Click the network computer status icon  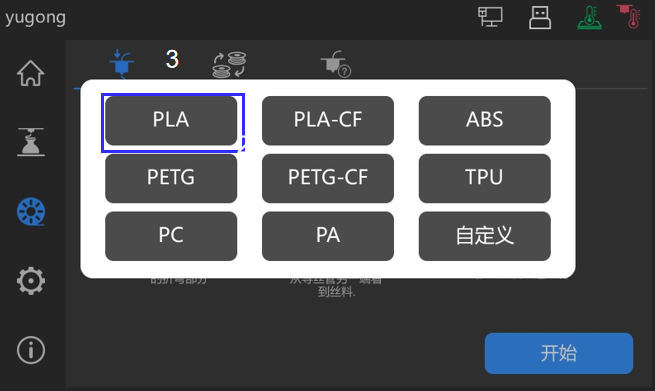click(490, 17)
